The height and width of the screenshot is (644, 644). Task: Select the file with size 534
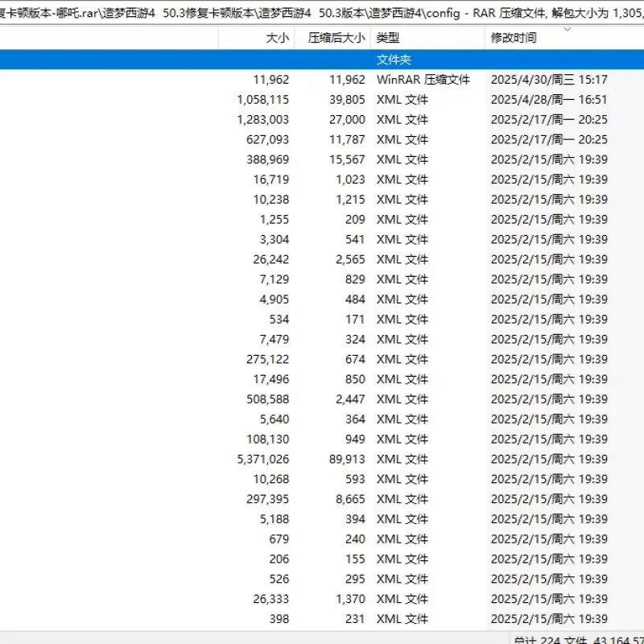click(279, 320)
